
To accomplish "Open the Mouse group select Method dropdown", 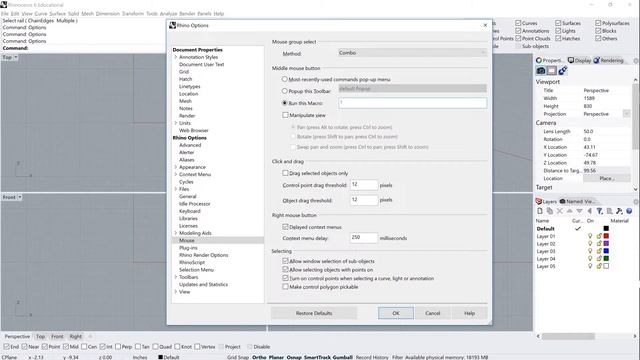I will (x=412, y=53).
